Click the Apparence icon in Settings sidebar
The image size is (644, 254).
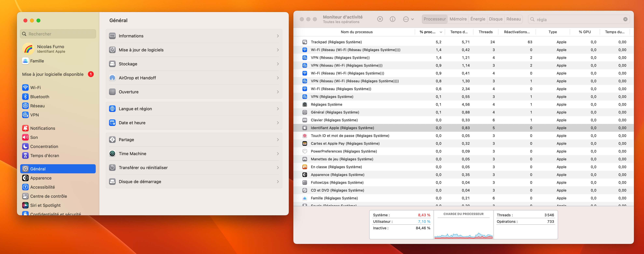(x=25, y=178)
